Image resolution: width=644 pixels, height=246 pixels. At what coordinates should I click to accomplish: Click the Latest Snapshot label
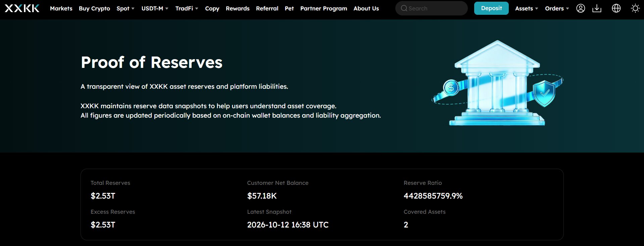269,212
